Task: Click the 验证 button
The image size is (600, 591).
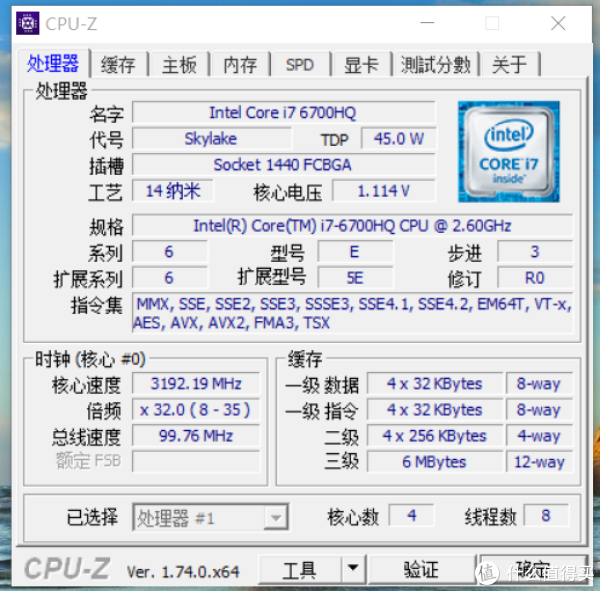Action: [421, 570]
